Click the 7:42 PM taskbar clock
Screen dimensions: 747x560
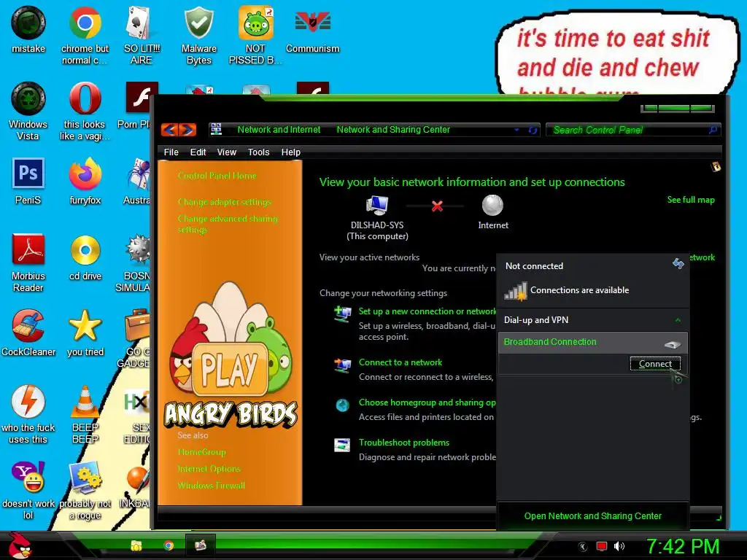click(x=682, y=546)
